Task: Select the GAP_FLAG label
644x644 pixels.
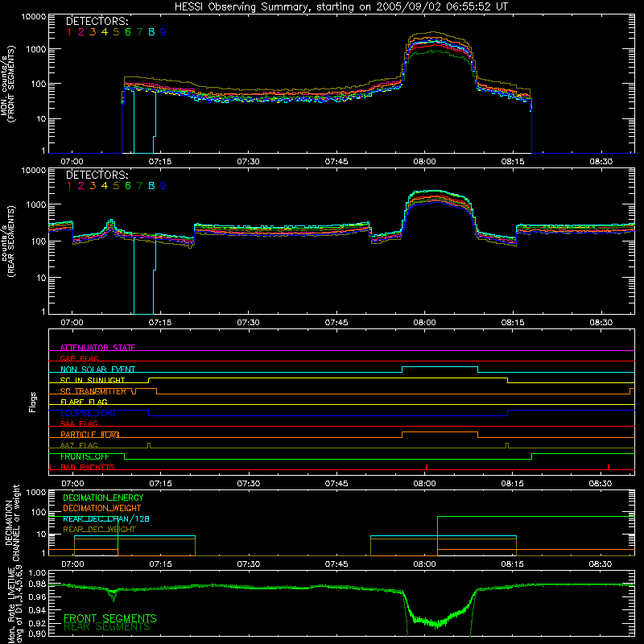Action: click(x=79, y=358)
